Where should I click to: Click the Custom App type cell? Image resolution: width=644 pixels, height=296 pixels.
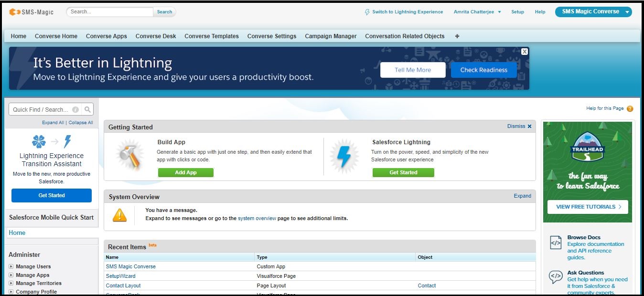[271, 266]
